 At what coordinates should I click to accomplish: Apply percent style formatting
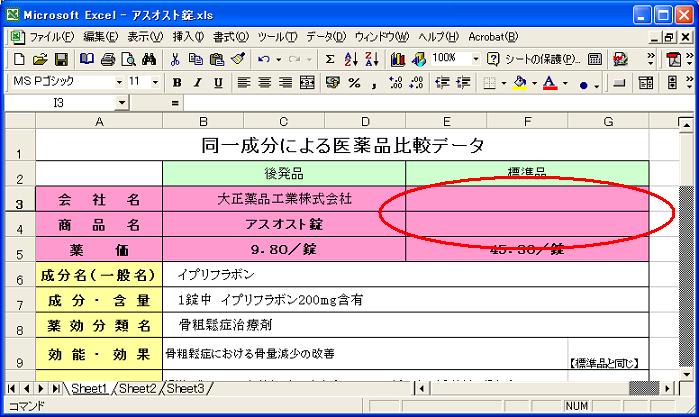click(x=353, y=83)
